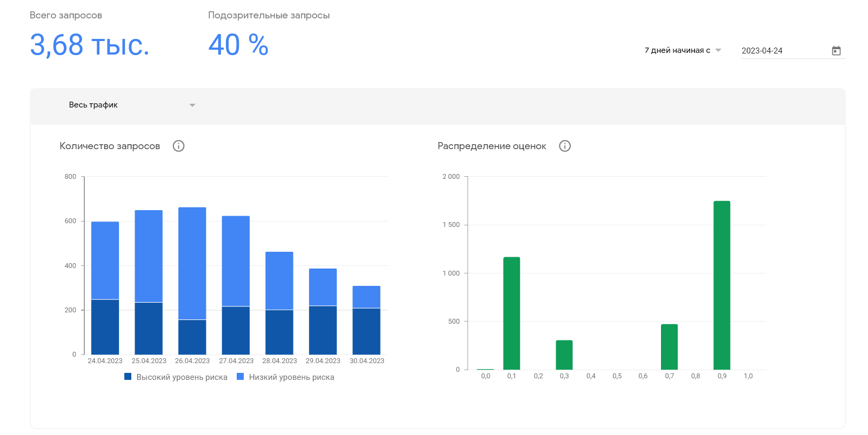Toggle the Низкий уровень риска legend swatch
The image size is (868, 435).
(x=241, y=377)
